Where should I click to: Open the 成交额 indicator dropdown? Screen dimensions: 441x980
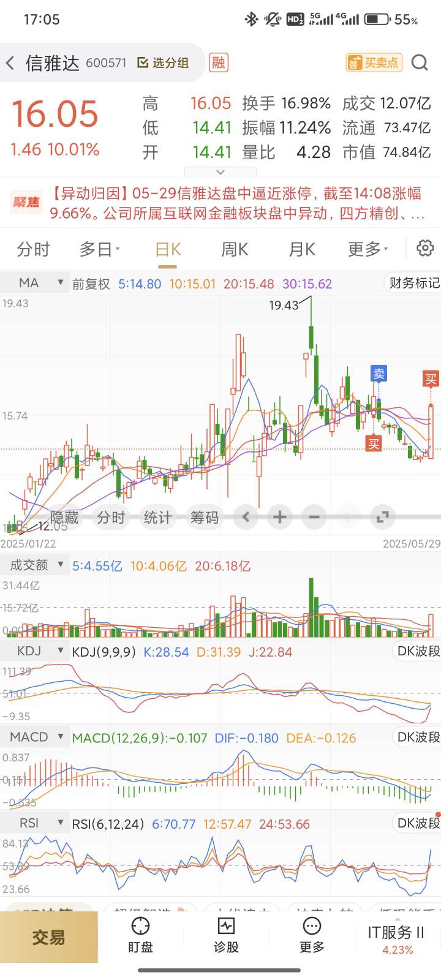pyautogui.click(x=34, y=565)
